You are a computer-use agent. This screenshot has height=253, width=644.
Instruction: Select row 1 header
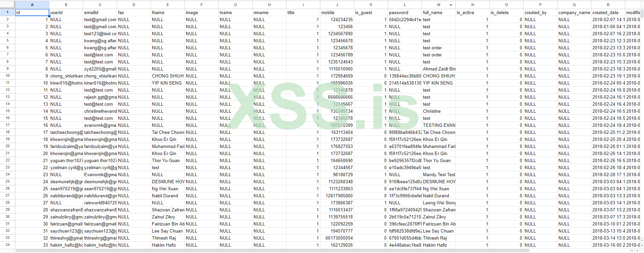point(7,12)
